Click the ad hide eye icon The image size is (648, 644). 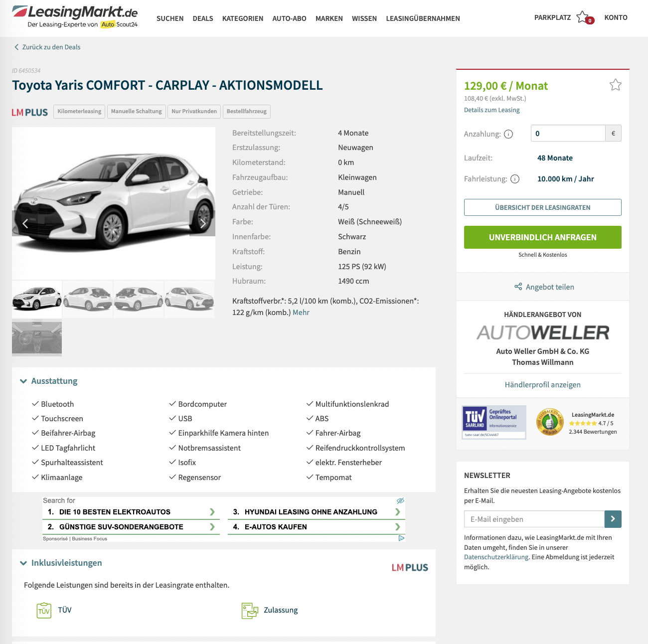[x=400, y=500]
